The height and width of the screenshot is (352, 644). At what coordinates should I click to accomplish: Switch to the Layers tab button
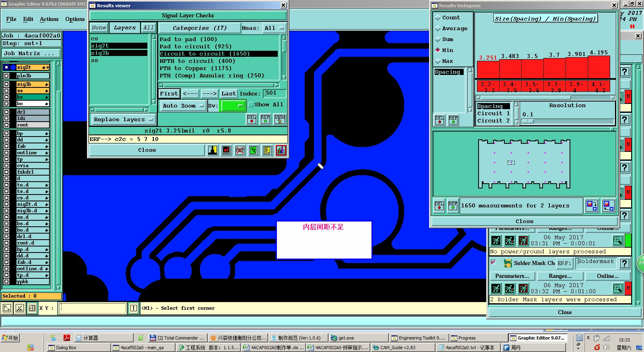[x=125, y=28]
